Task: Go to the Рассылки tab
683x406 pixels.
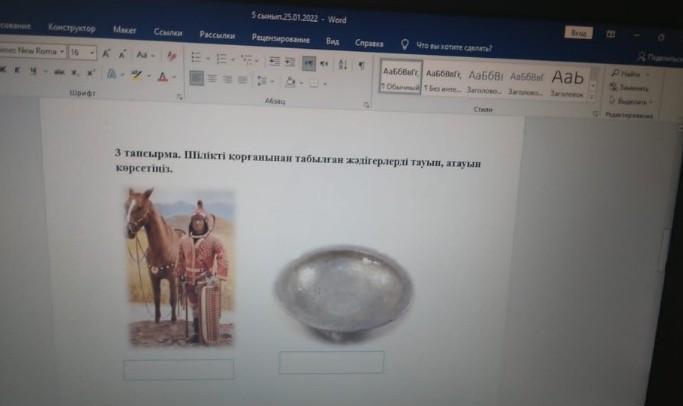Action: (x=217, y=35)
